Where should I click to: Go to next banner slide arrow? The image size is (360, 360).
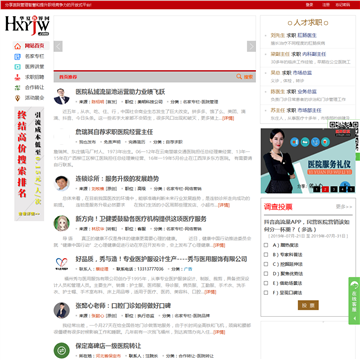[251, 46]
